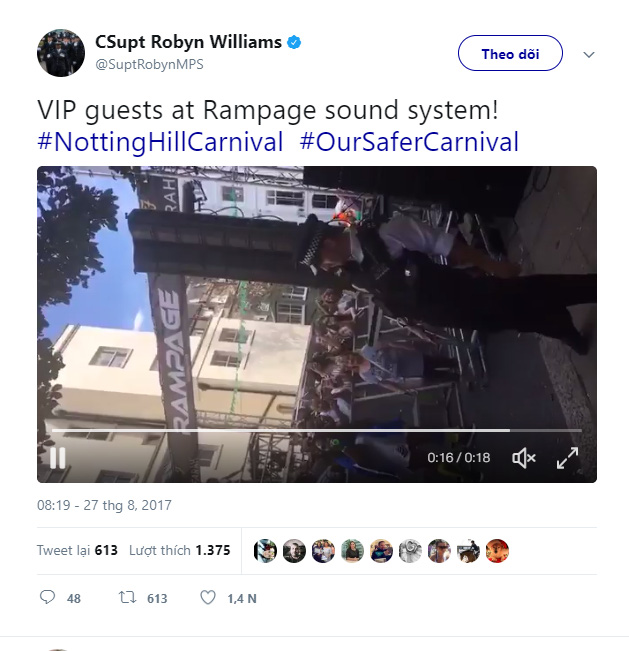Click the CSupt Robyn Williams display name

pyautogui.click(x=186, y=43)
